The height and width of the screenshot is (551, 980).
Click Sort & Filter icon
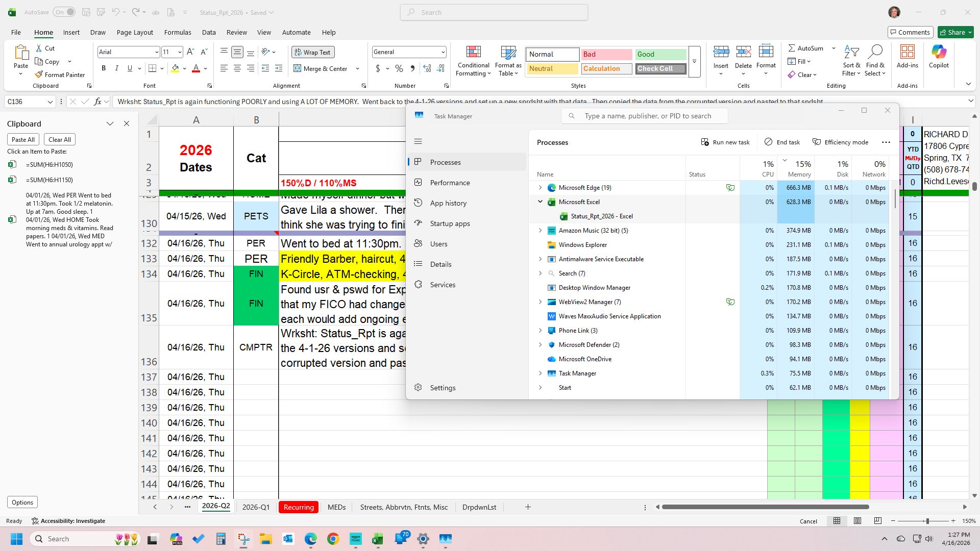[851, 52]
